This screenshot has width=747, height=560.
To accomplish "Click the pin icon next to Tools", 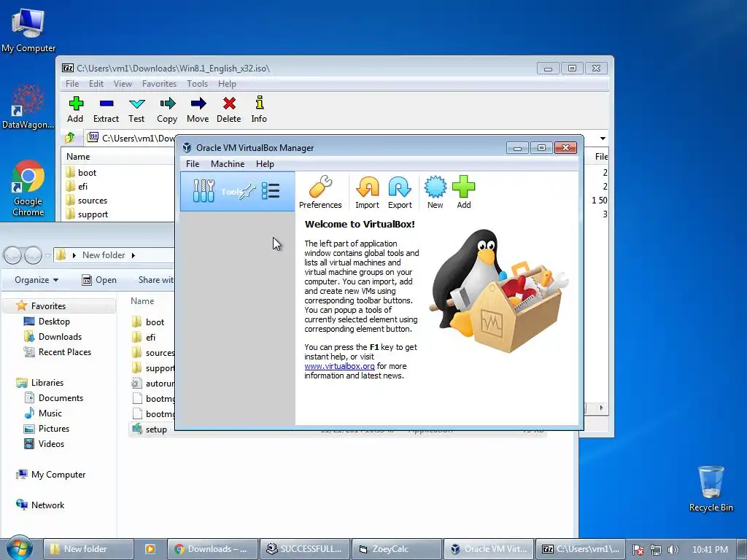I will pyautogui.click(x=247, y=191).
